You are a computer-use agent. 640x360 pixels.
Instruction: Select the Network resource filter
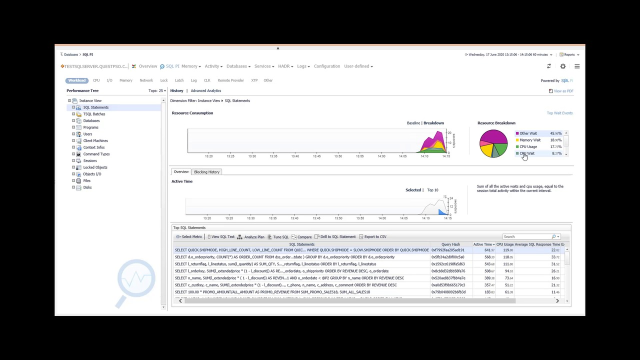tap(146, 80)
